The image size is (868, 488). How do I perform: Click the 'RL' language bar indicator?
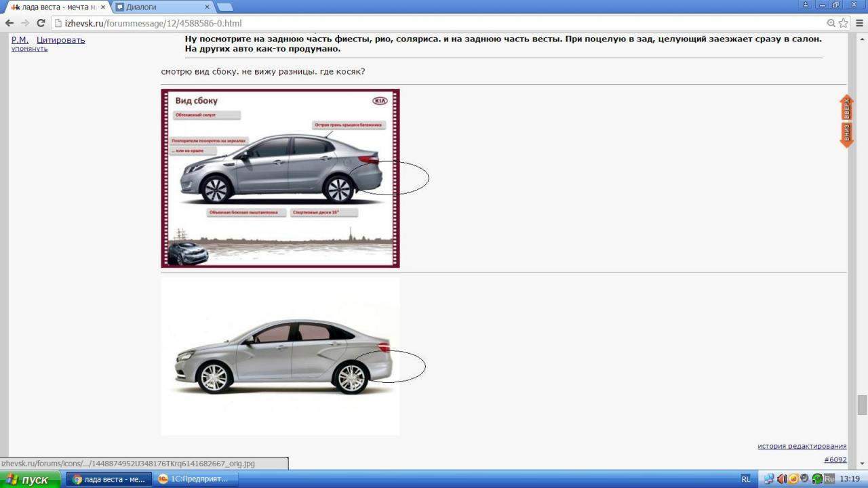click(x=746, y=479)
